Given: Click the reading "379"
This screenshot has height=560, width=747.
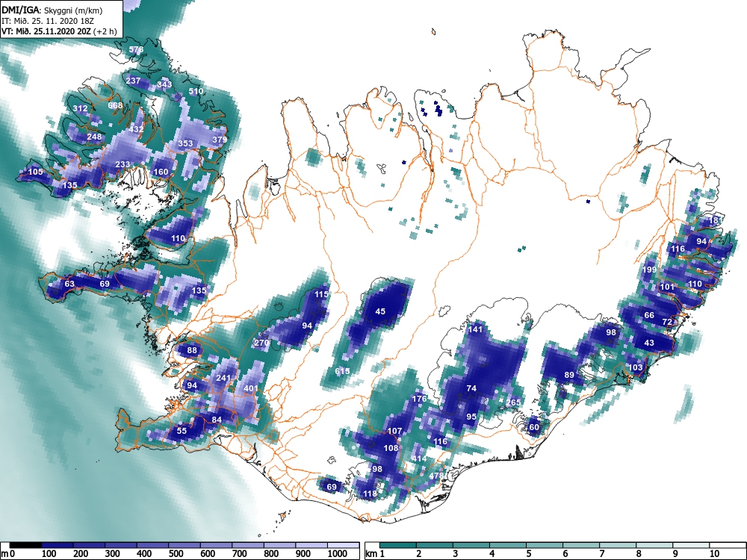Looking at the screenshot, I should [x=220, y=140].
